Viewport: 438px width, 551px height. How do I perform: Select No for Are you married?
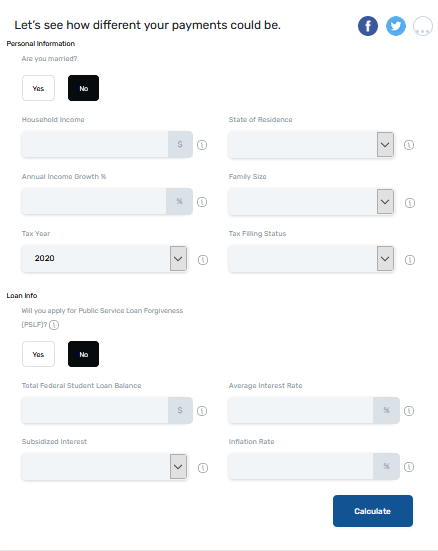click(x=83, y=88)
